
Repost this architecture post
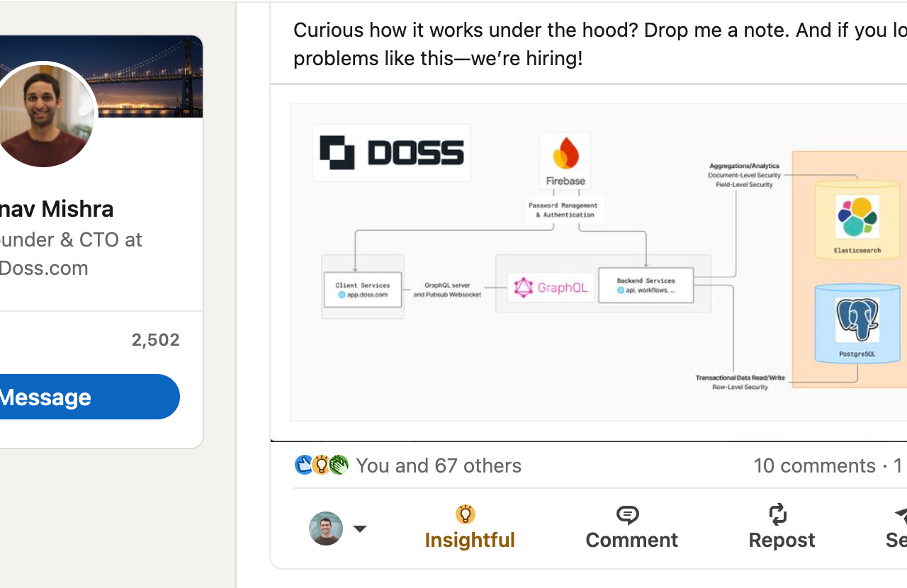coord(782,528)
